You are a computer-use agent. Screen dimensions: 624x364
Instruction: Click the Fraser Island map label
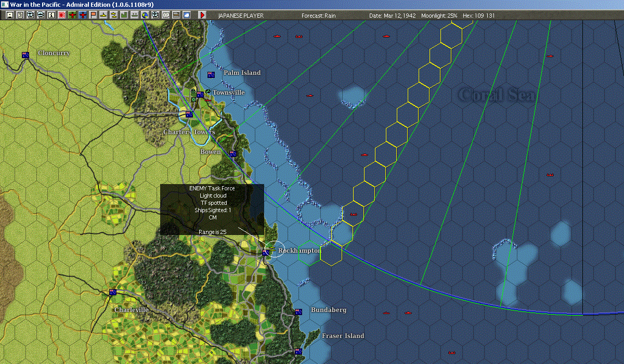343,336
